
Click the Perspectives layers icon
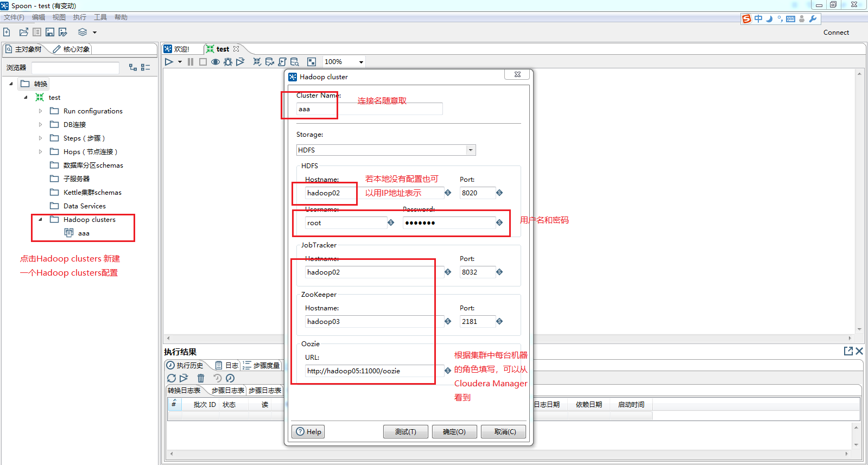[83, 32]
